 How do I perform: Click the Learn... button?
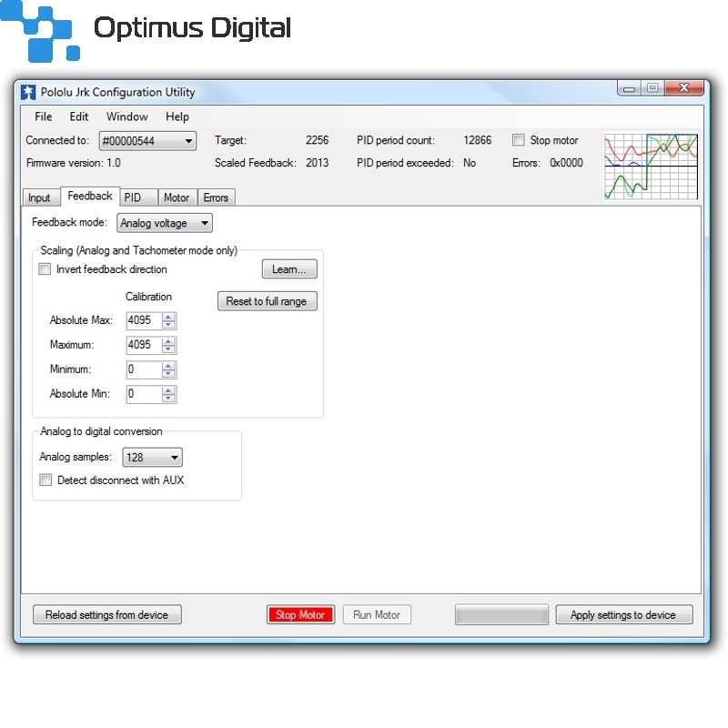click(289, 268)
